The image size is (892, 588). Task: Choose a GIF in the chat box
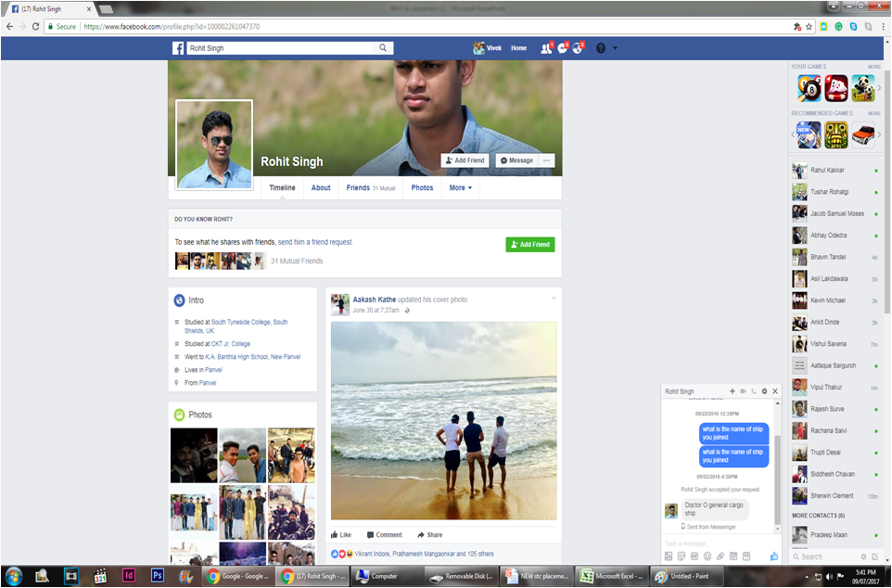[x=694, y=556]
